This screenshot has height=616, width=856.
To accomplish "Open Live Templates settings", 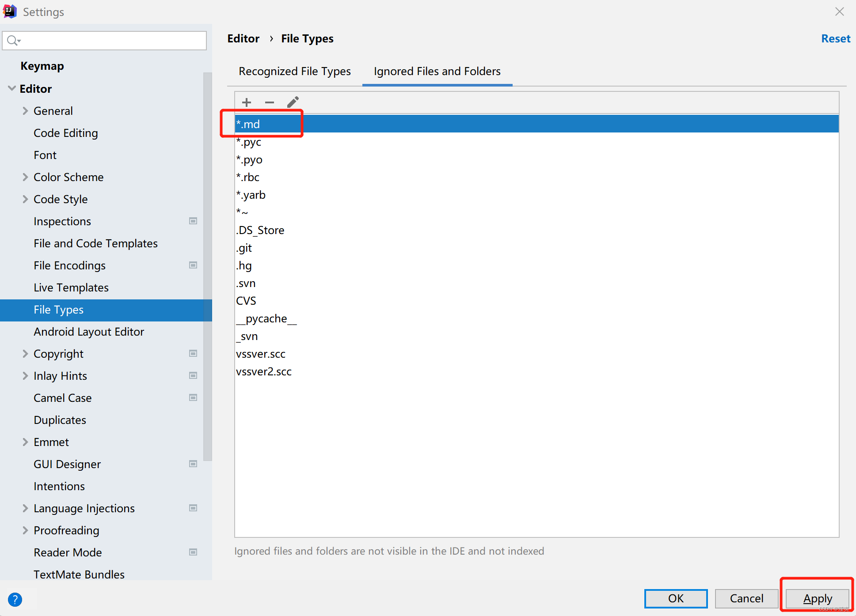I will (x=71, y=287).
